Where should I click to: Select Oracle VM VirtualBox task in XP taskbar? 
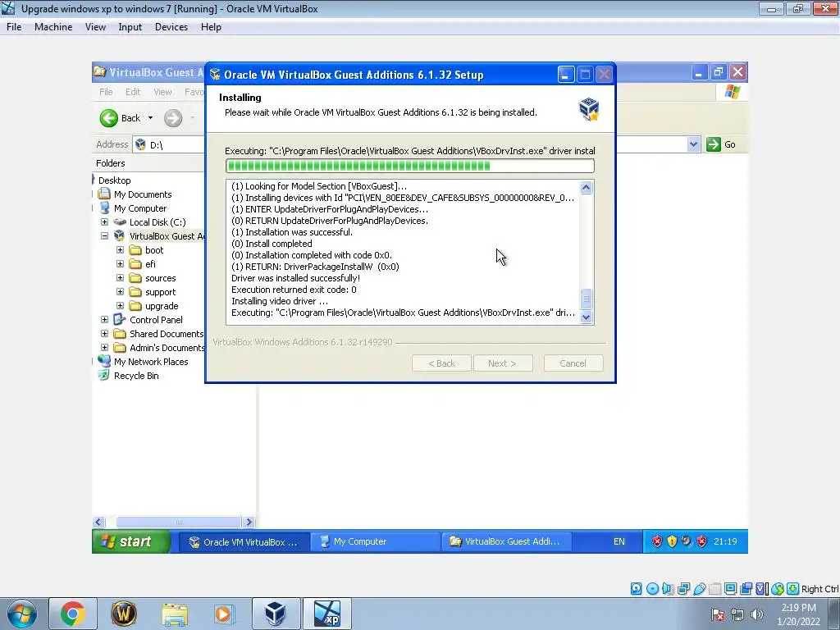pyautogui.click(x=244, y=542)
